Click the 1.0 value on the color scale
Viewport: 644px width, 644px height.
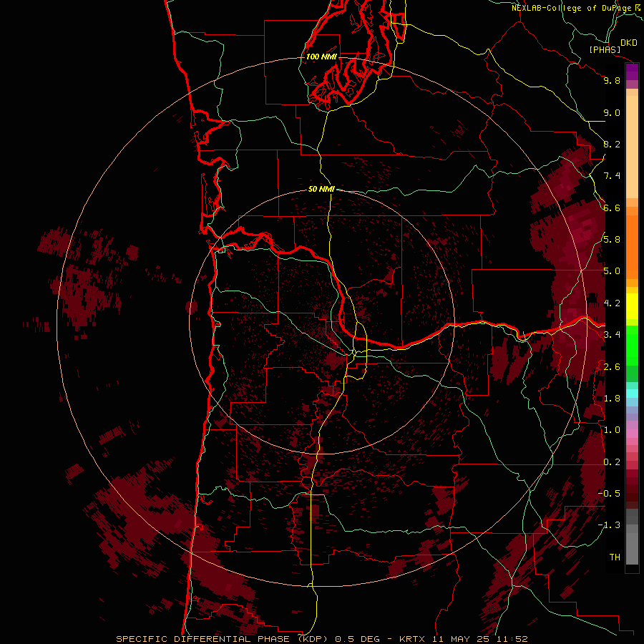(x=612, y=430)
